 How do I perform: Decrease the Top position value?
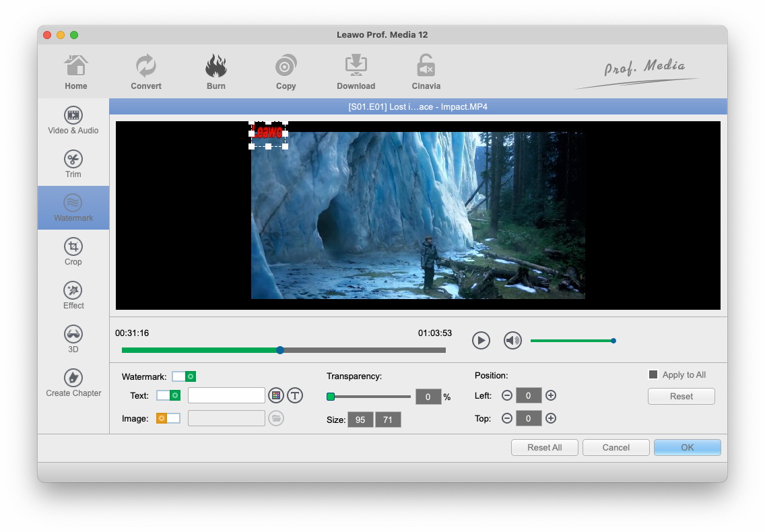[507, 418]
